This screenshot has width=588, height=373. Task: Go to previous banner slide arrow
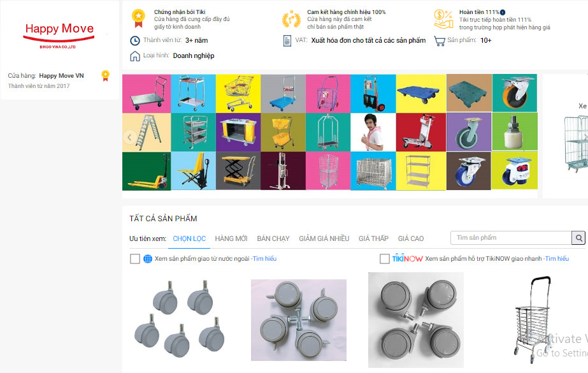click(130, 137)
